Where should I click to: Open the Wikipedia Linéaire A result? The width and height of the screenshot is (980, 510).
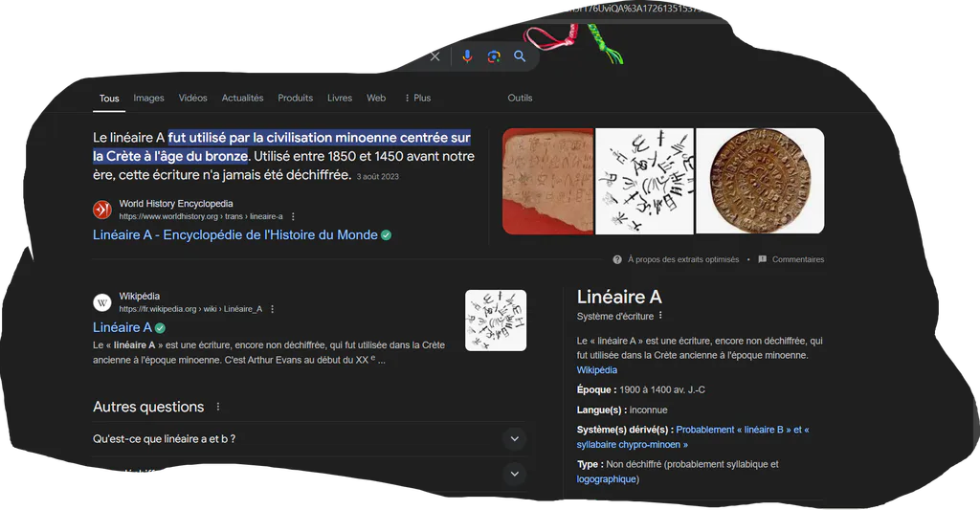[122, 327]
